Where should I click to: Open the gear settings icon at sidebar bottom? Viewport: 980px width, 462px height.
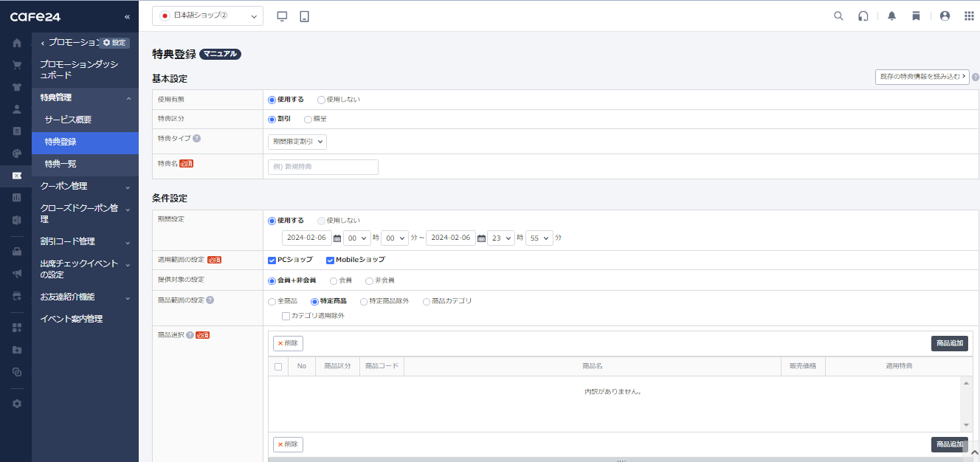16,404
